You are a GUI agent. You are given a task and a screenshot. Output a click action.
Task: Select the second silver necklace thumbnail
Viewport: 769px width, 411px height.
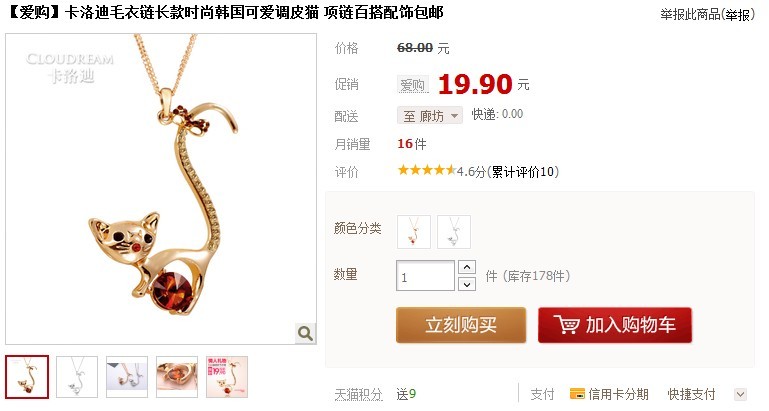[x=77, y=377]
